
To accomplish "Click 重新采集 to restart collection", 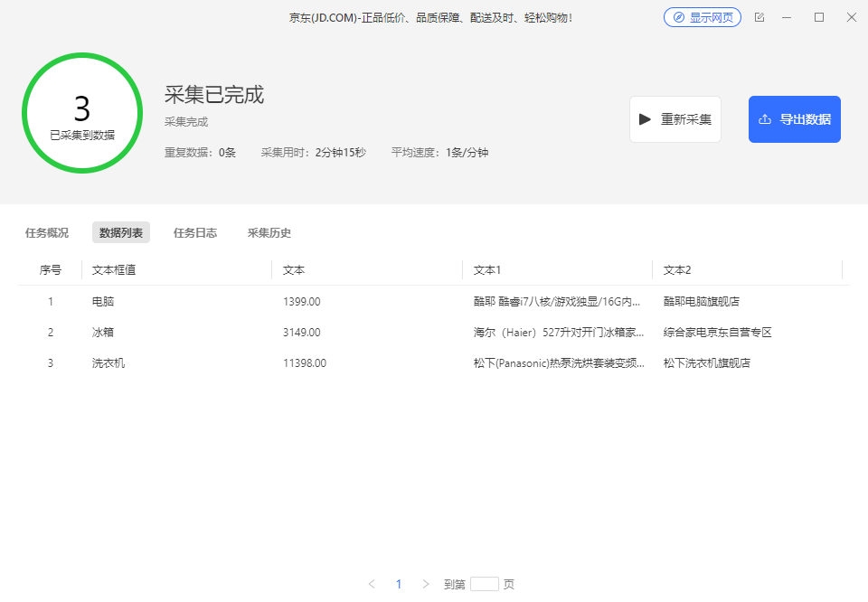I will pyautogui.click(x=675, y=119).
